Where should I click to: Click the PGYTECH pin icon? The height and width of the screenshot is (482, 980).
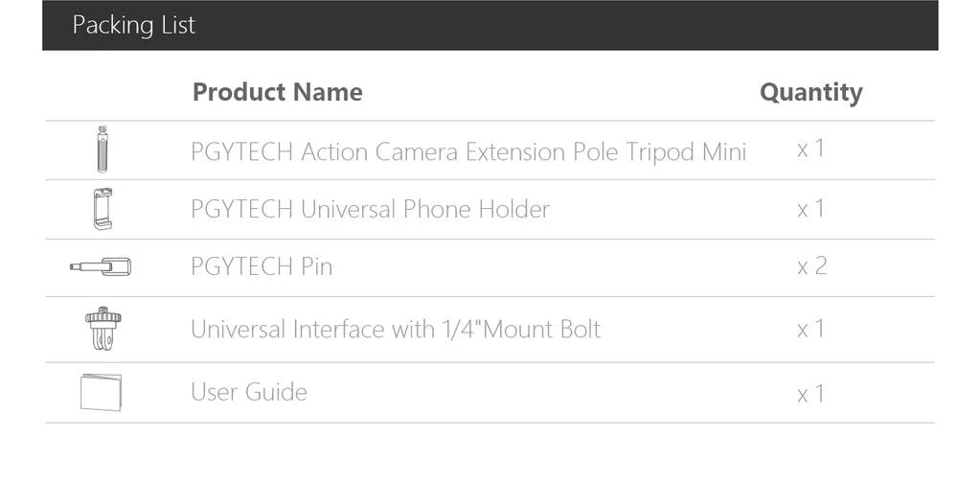(101, 267)
